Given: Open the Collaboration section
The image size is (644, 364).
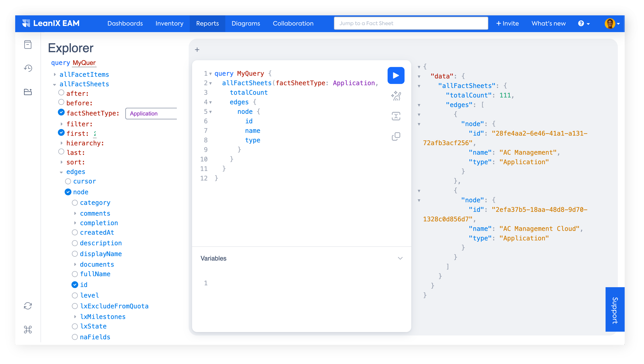Looking at the screenshot, I should pyautogui.click(x=293, y=23).
